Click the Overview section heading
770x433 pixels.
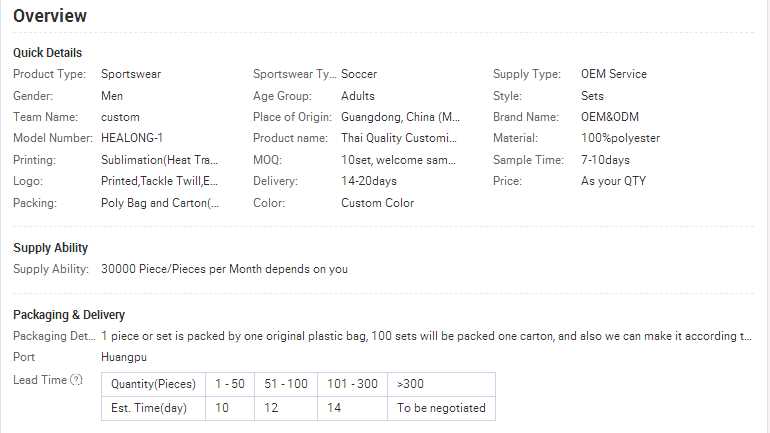(x=50, y=16)
